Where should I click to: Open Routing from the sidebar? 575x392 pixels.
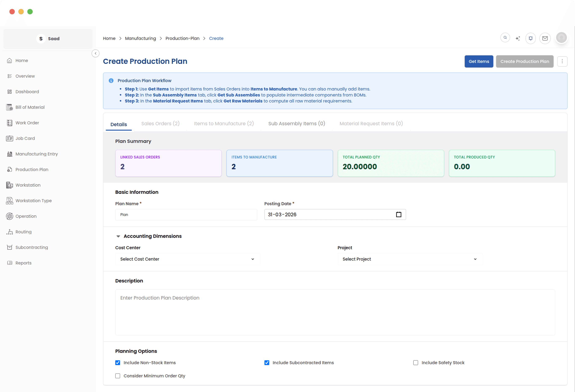(23, 232)
